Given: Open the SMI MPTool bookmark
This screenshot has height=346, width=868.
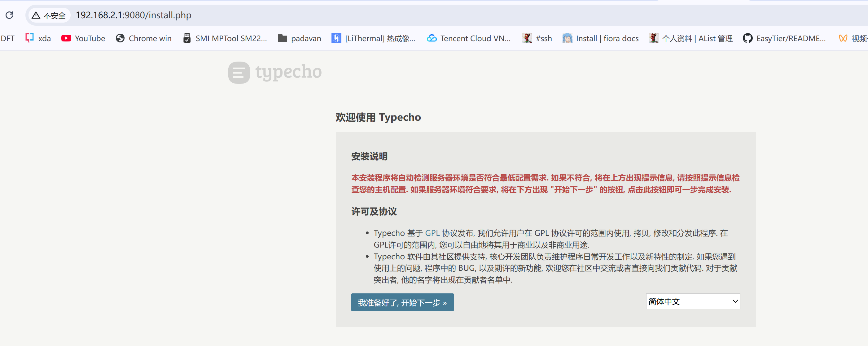Looking at the screenshot, I should tap(225, 38).
